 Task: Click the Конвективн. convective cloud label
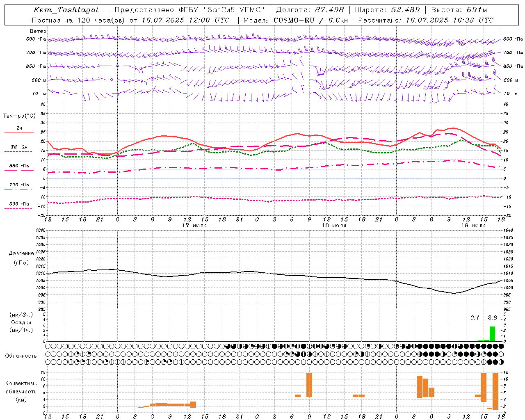pos(21,383)
